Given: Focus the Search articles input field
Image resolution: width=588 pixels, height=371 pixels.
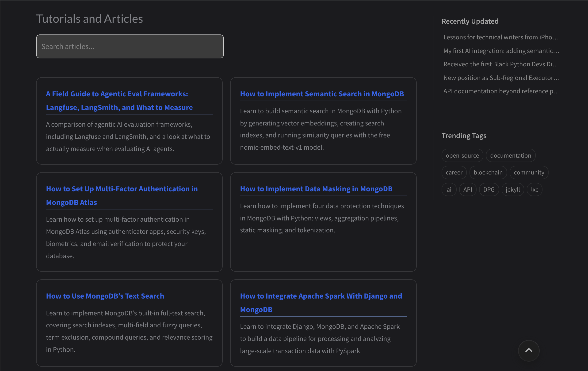Looking at the screenshot, I should pyautogui.click(x=130, y=46).
